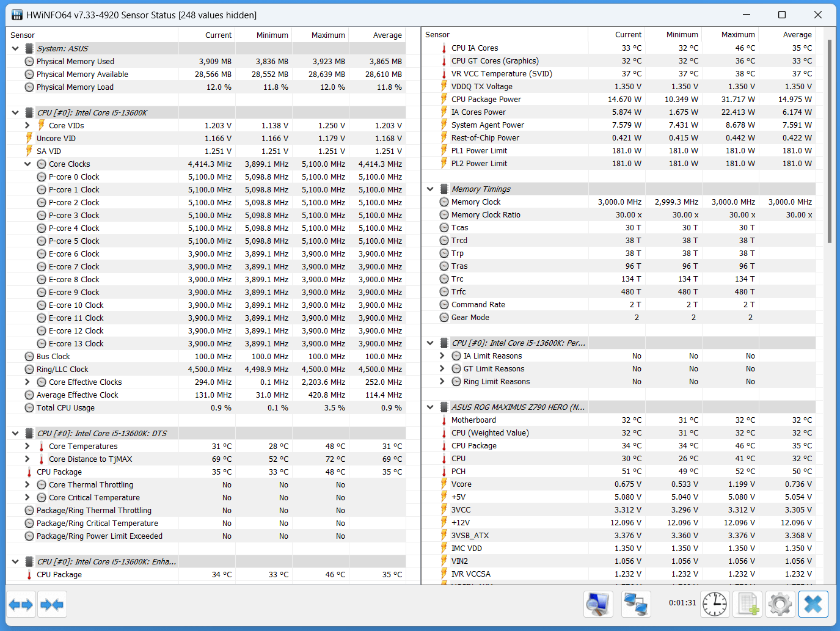
Task: Click the expand columns arrows button
Action: pos(21,605)
